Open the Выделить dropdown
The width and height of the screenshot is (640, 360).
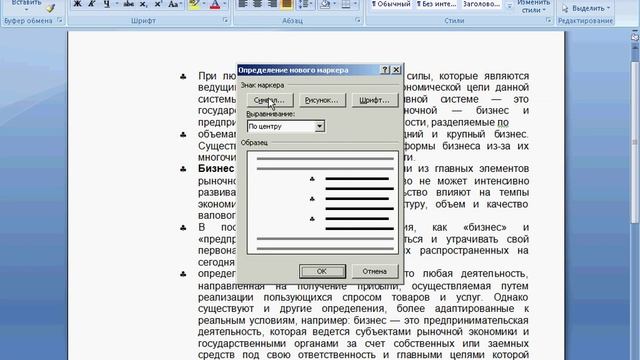(x=586, y=8)
